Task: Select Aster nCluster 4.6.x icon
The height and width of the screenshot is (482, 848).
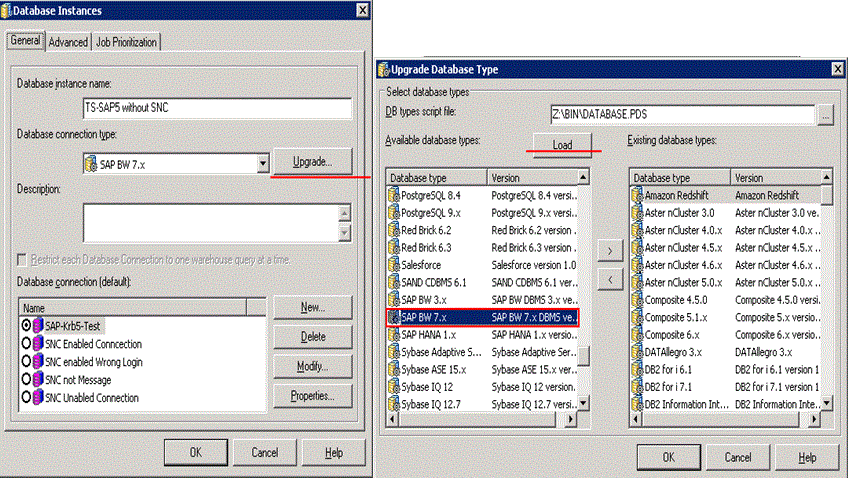Action: click(x=637, y=265)
